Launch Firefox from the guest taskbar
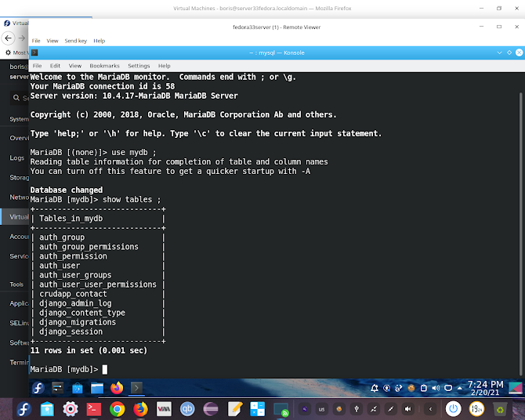The height and width of the screenshot is (420, 525). 117,388
